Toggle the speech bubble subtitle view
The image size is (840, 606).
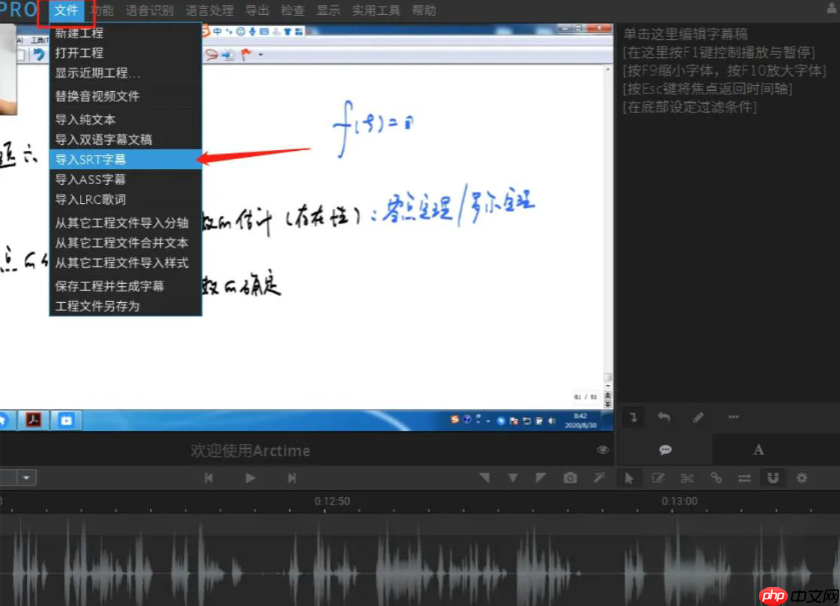tap(666, 450)
